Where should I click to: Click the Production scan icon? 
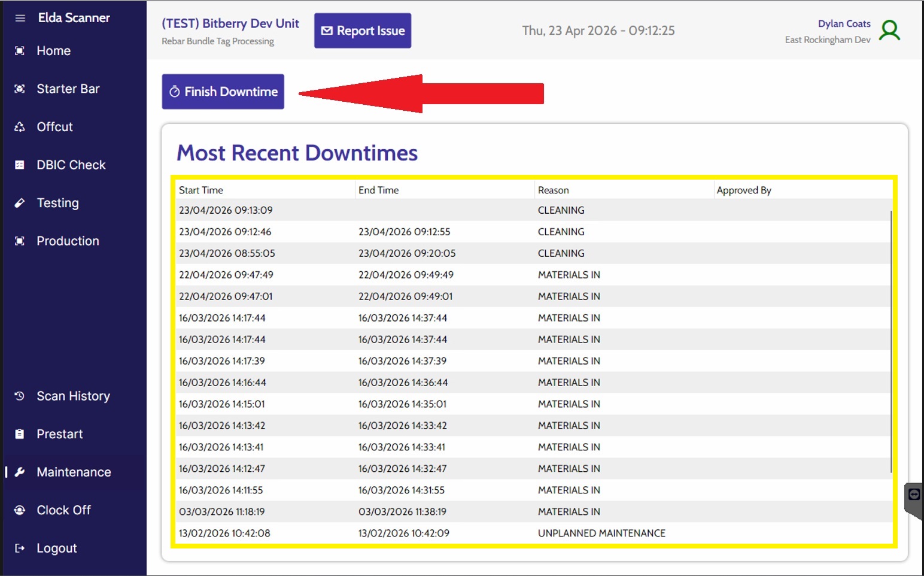click(20, 241)
